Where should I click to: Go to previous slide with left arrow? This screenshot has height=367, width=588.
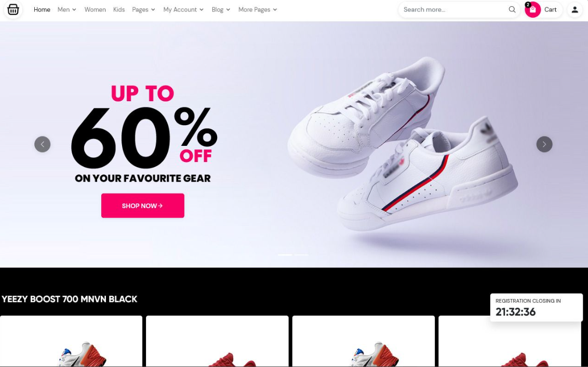tap(43, 144)
